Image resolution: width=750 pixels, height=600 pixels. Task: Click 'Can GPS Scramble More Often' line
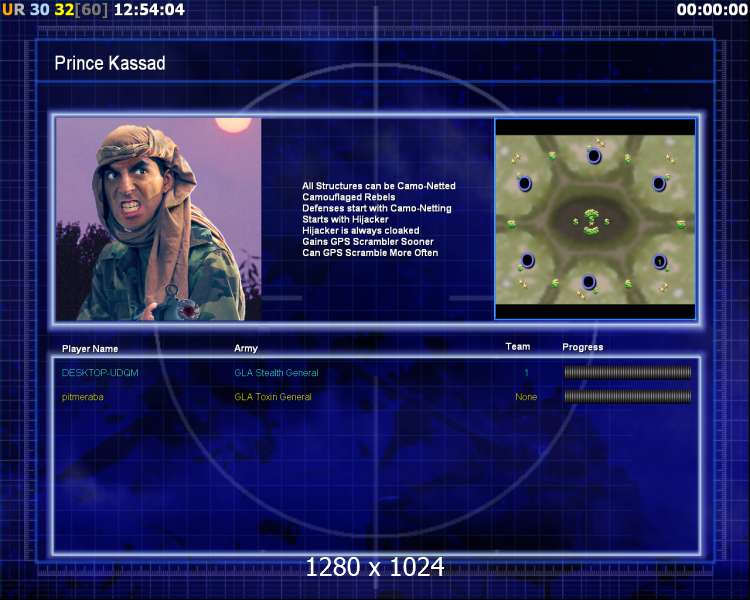[x=370, y=253]
